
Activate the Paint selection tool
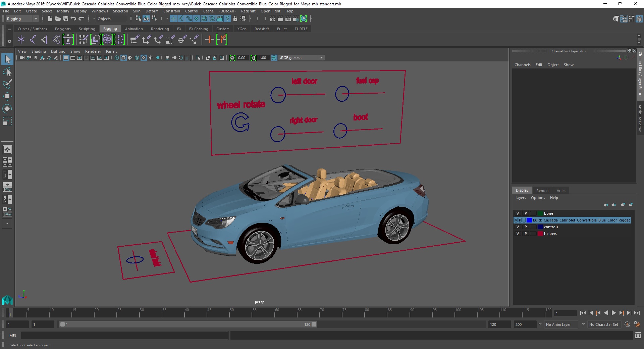[7, 84]
